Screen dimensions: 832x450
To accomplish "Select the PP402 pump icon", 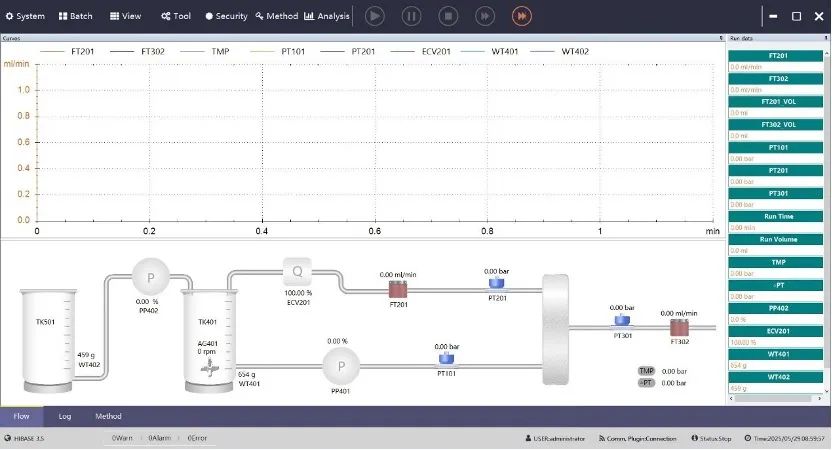I will (151, 277).
